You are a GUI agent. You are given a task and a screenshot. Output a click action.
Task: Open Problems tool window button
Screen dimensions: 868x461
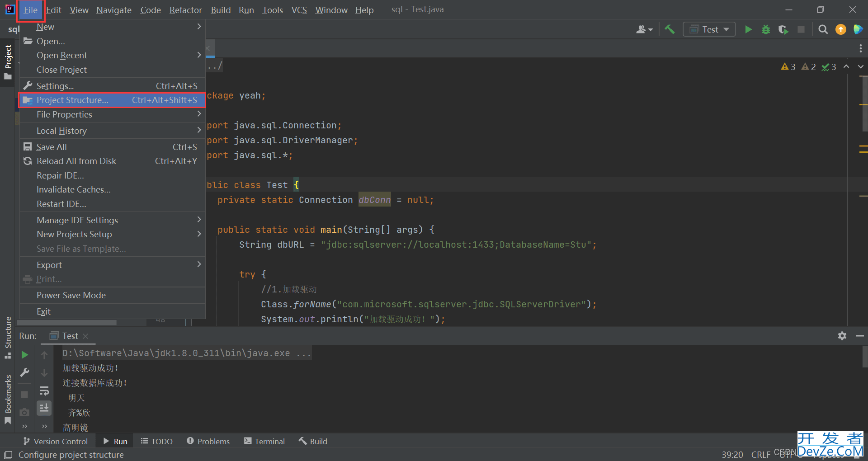click(208, 441)
